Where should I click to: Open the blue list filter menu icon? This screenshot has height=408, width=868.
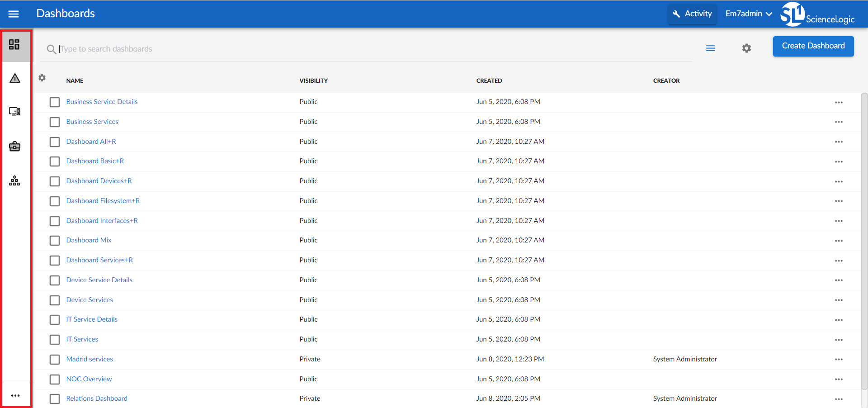(x=710, y=48)
